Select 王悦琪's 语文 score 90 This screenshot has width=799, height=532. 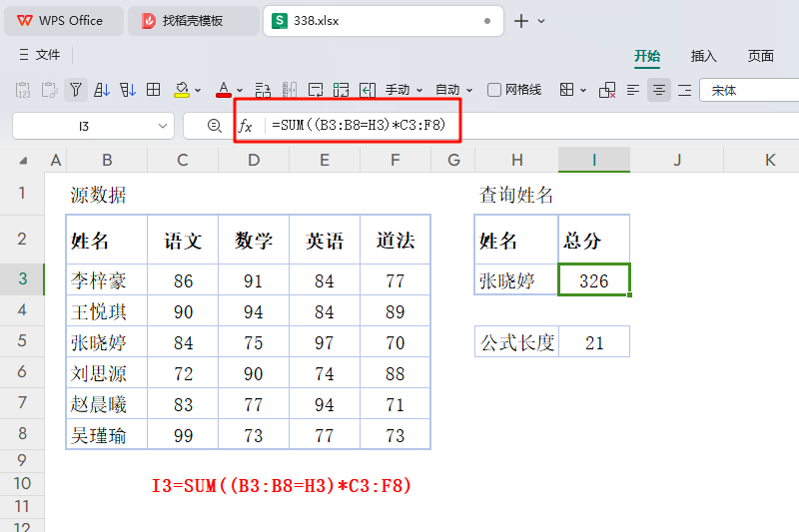pos(183,311)
